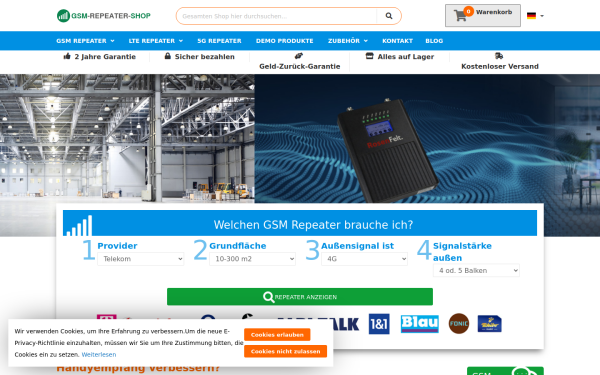Open the Außensignal ist dropdown

364,259
